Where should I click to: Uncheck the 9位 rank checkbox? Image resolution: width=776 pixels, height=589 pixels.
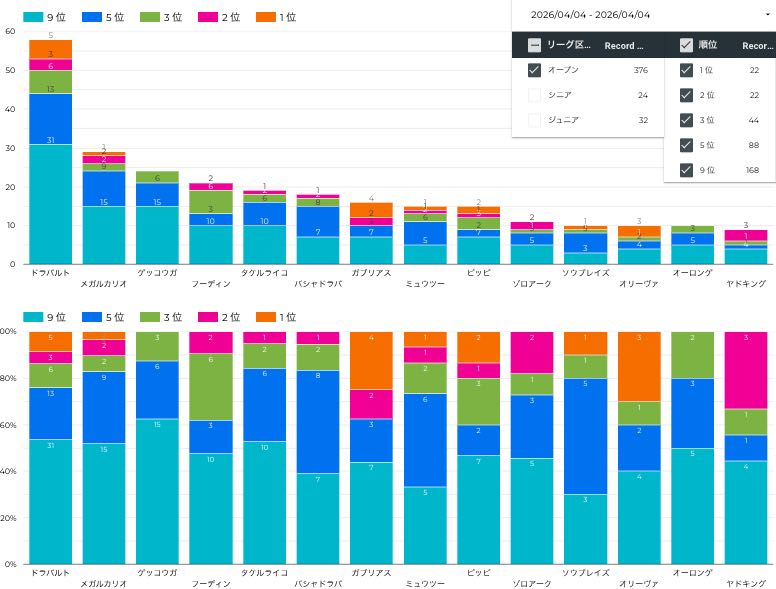(x=686, y=170)
